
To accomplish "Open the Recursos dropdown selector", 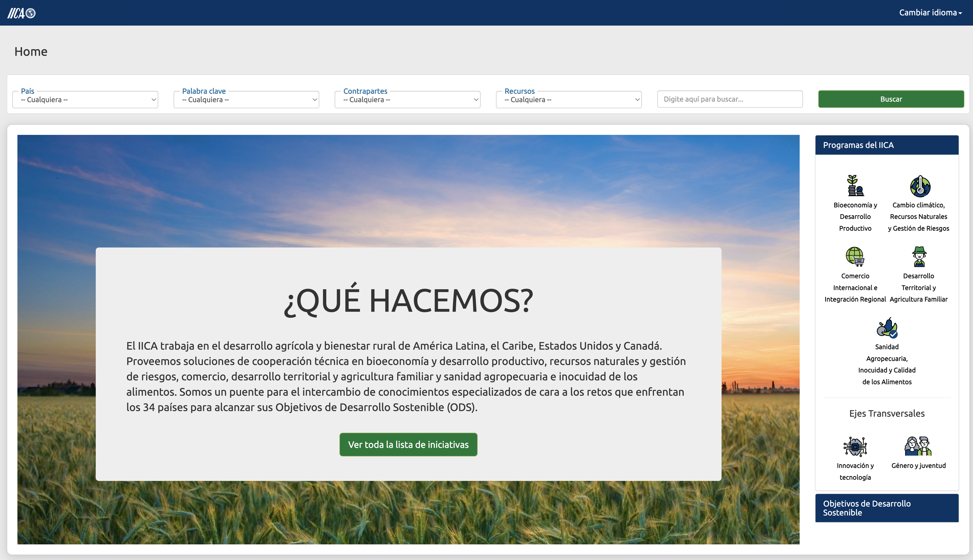I will (569, 100).
